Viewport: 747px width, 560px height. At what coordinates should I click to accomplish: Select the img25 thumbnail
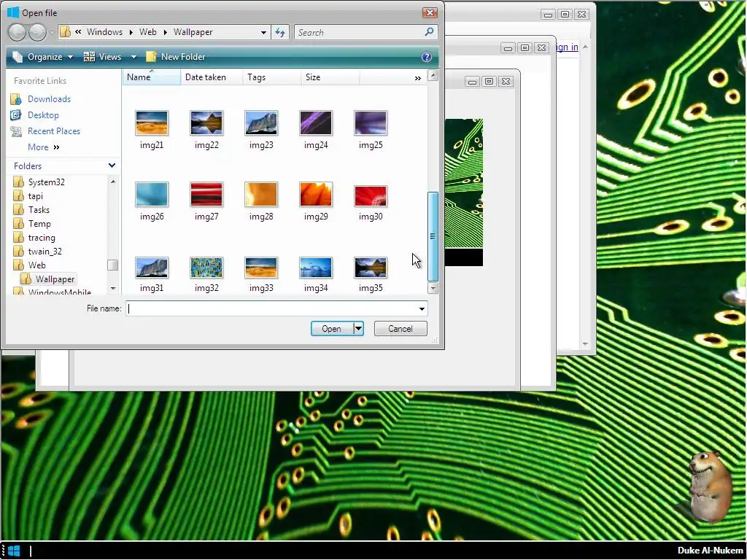tap(371, 122)
